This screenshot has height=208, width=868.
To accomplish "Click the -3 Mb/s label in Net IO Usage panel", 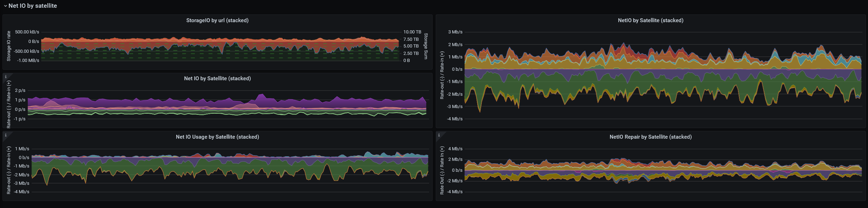I will pyautogui.click(x=21, y=183).
